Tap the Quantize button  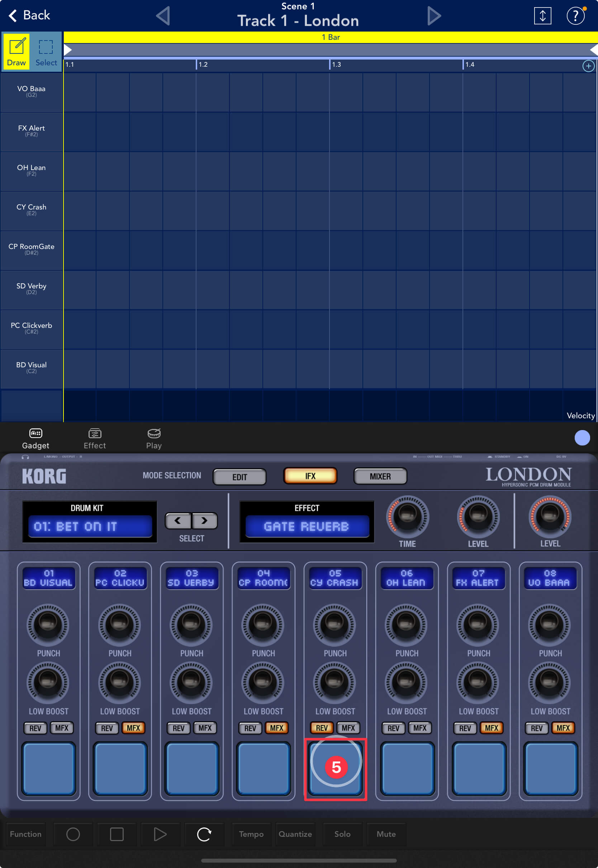(295, 834)
